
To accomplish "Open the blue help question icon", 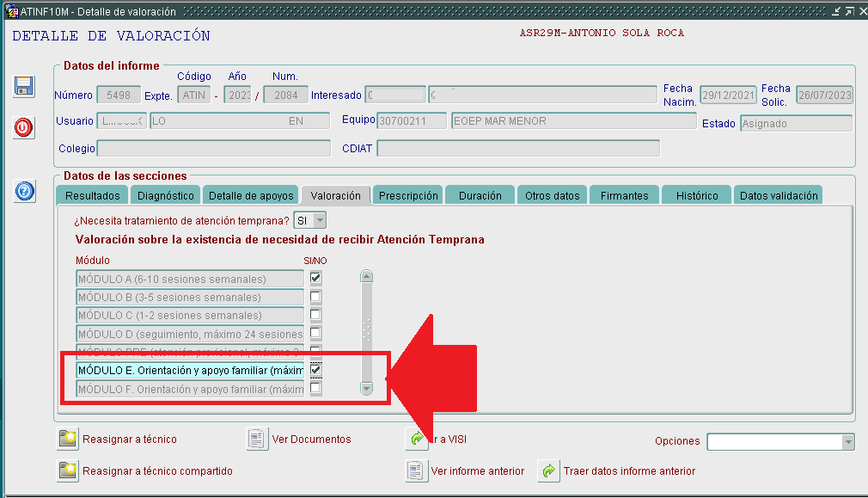I will pos(24,191).
